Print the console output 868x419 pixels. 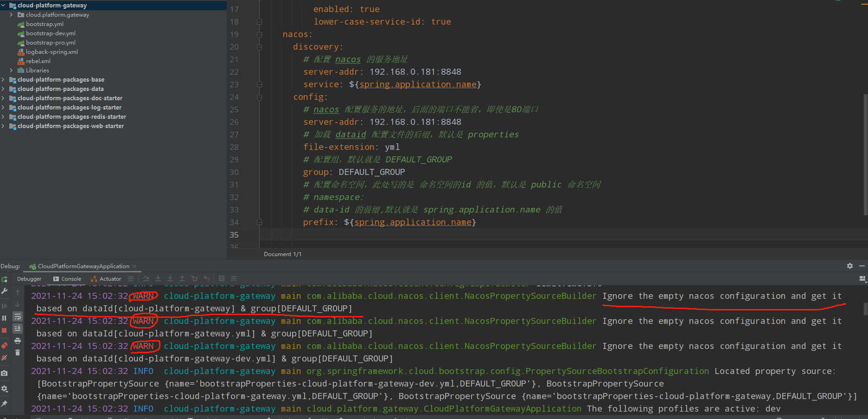[18, 341]
